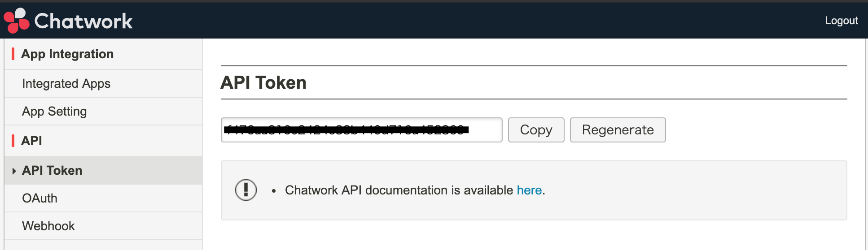
Task: Open the Webhook settings page
Action: click(48, 226)
